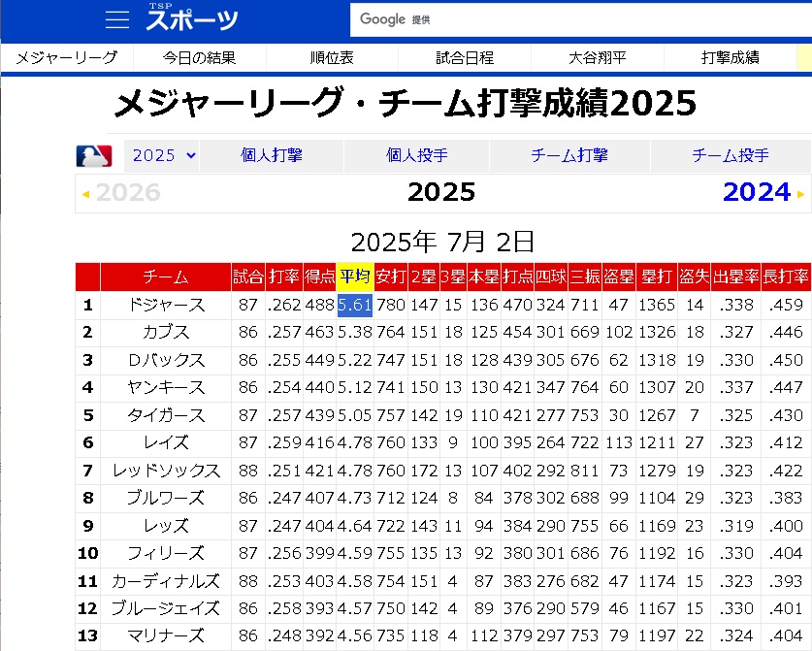Open the hamburger menu icon
Screen dimensions: 812x651
click(x=117, y=20)
